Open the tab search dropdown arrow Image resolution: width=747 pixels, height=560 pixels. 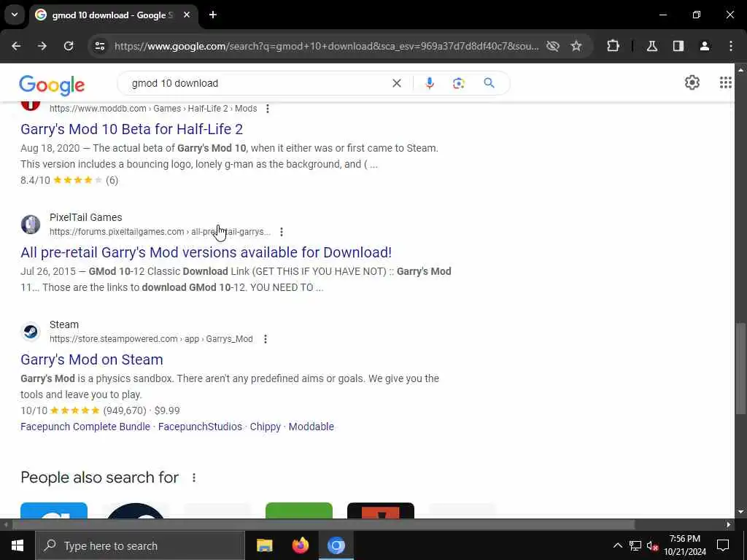click(x=15, y=15)
